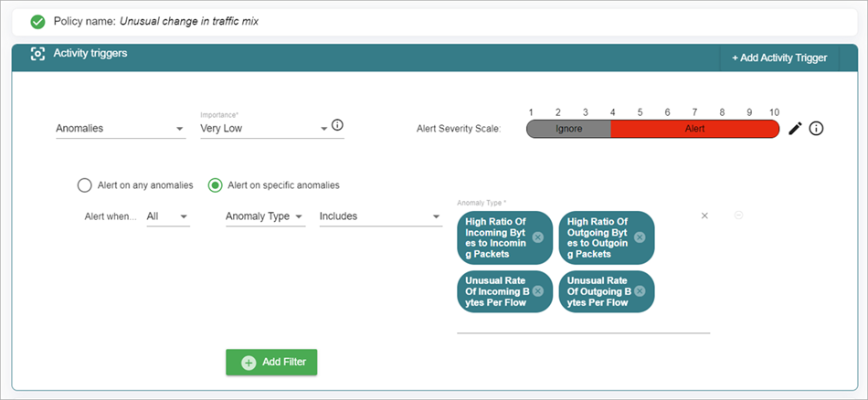Open the Anomalies trigger type dropdown
This screenshot has width=868, height=400.
pyautogui.click(x=120, y=129)
